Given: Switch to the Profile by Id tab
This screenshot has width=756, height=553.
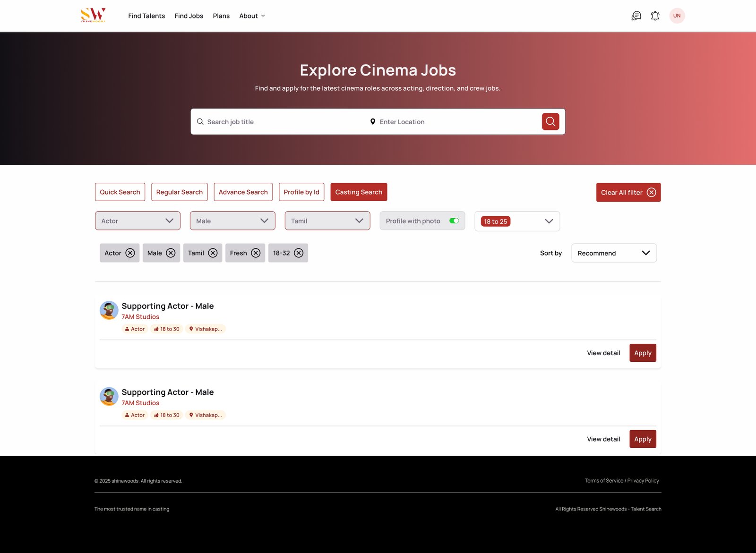Looking at the screenshot, I should point(301,192).
